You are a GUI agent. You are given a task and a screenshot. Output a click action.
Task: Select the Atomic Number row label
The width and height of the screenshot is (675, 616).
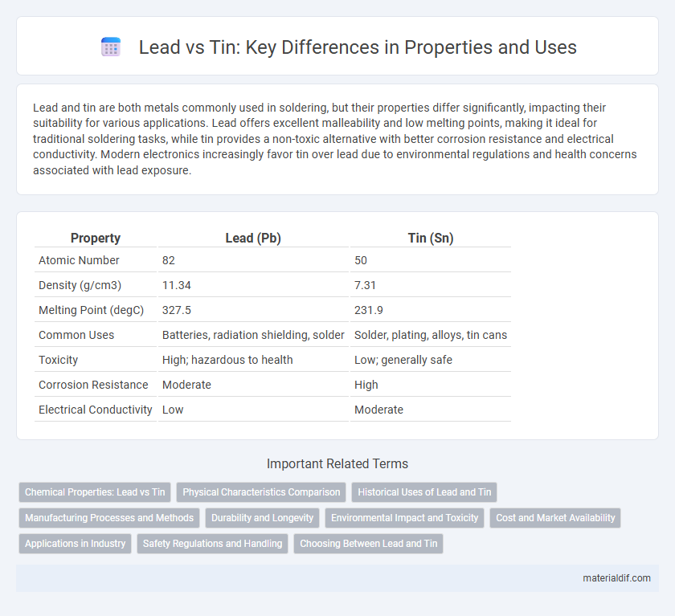(79, 260)
